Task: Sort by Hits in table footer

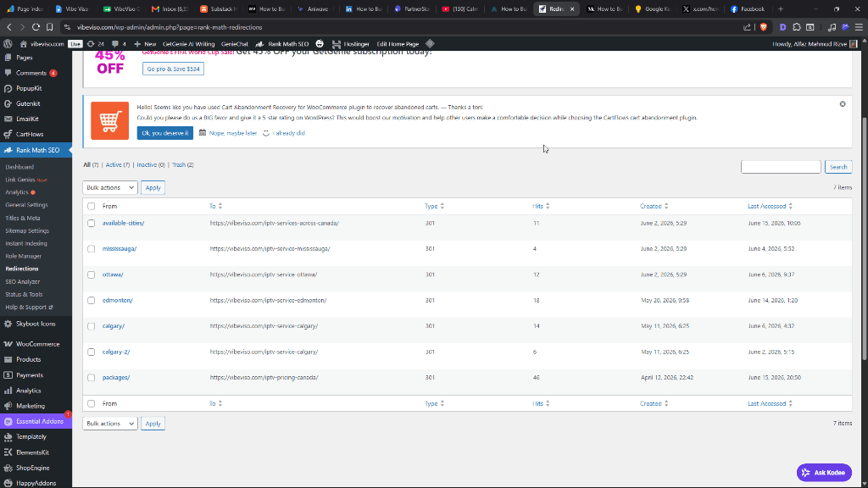Action: coord(541,403)
